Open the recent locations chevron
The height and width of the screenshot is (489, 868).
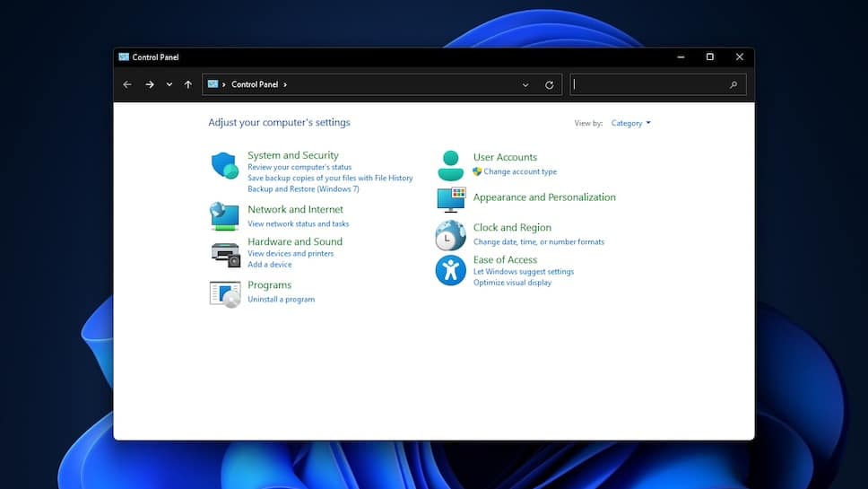click(x=169, y=84)
